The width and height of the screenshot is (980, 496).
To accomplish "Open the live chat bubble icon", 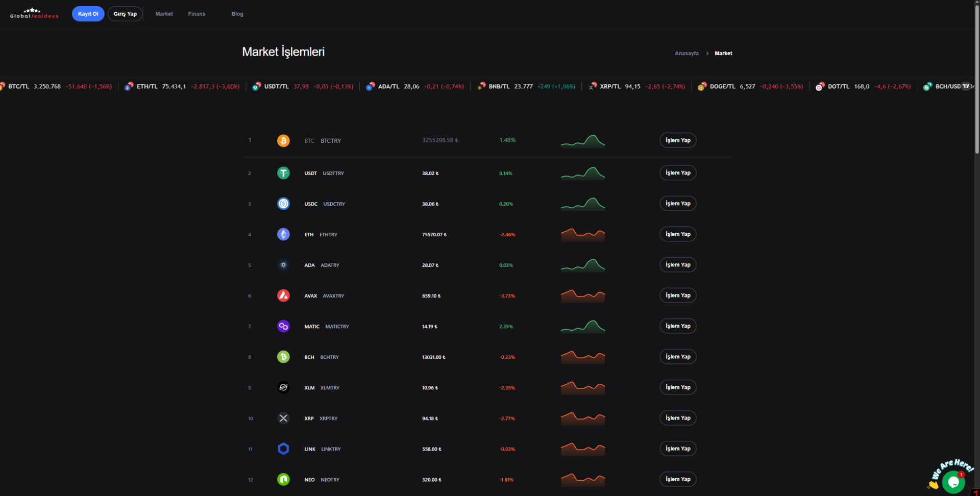I will [x=953, y=482].
